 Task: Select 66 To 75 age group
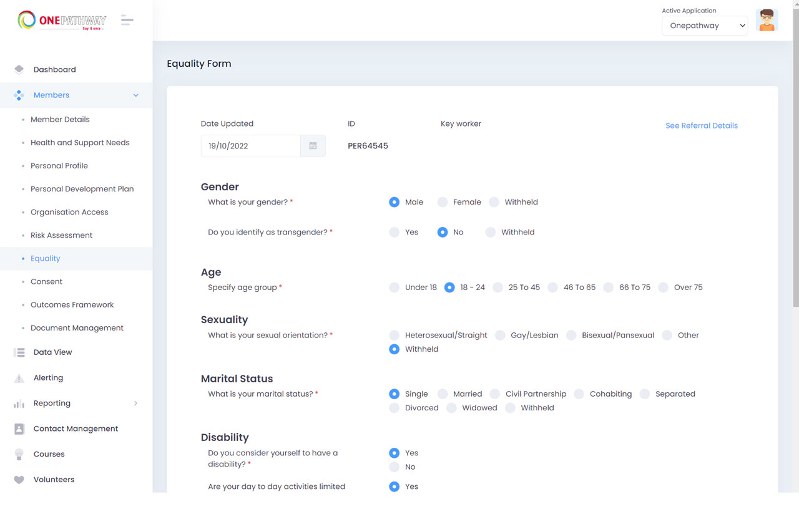[608, 288]
